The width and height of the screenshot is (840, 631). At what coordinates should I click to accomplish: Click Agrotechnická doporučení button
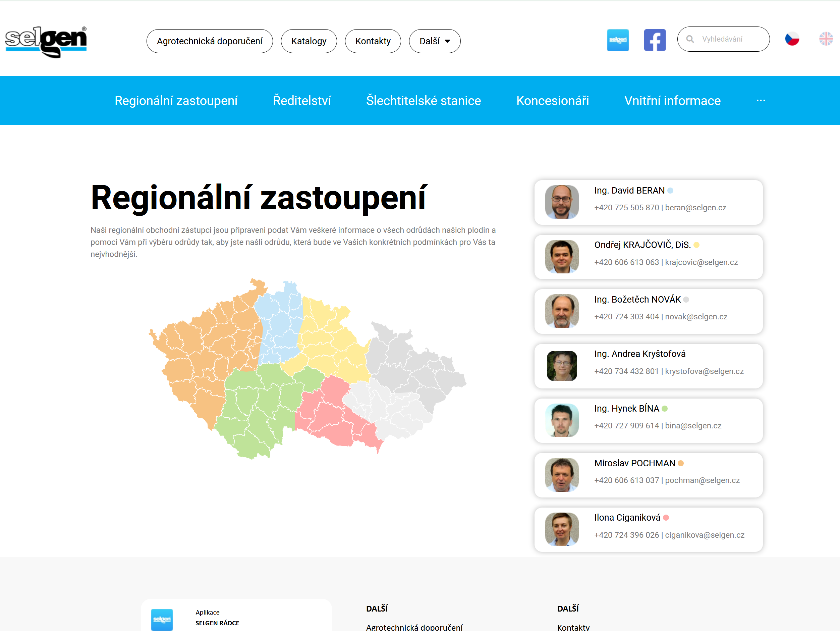pyautogui.click(x=209, y=41)
